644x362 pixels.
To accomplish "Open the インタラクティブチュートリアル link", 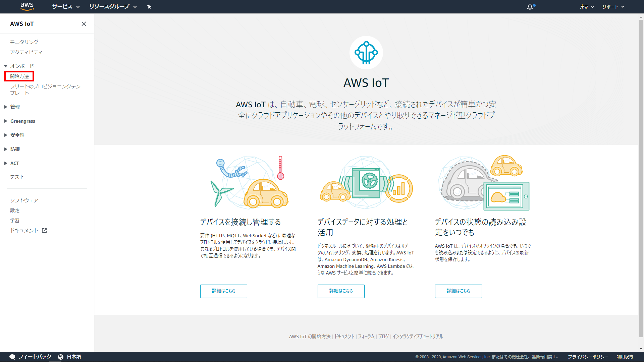I will [x=418, y=337].
